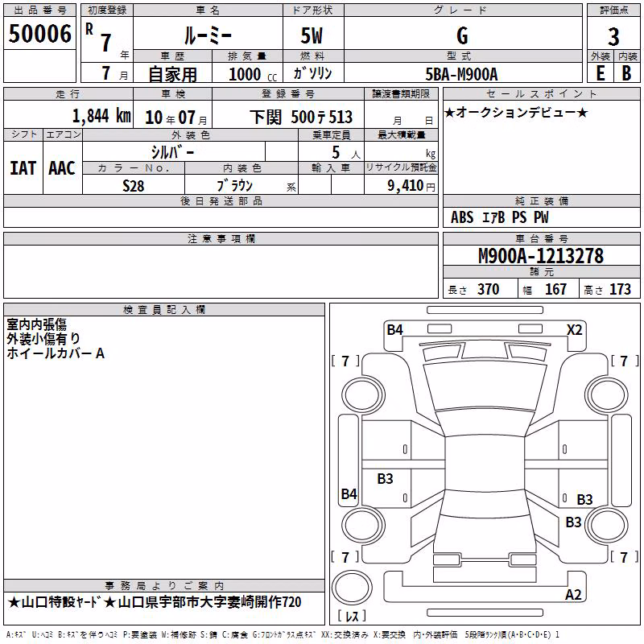Select the 登録番号 header
This screenshot has width=644, height=644.
point(288,94)
